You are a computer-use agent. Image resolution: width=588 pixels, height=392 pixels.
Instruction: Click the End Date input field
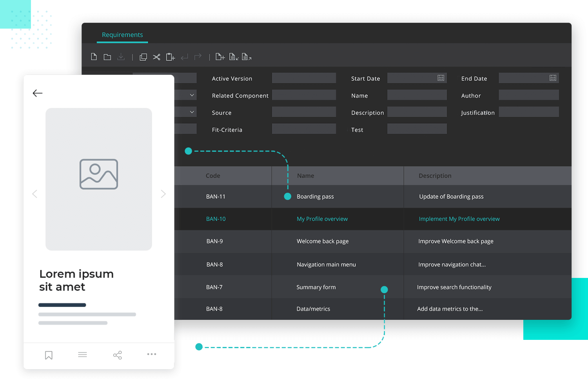pyautogui.click(x=529, y=78)
